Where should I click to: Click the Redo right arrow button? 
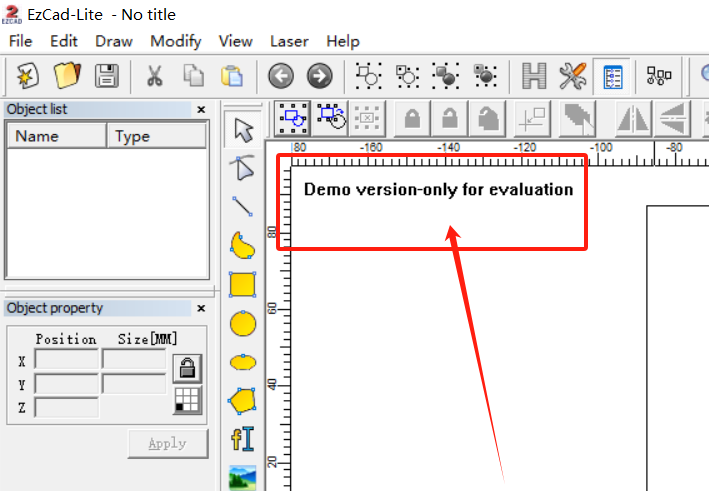point(320,76)
